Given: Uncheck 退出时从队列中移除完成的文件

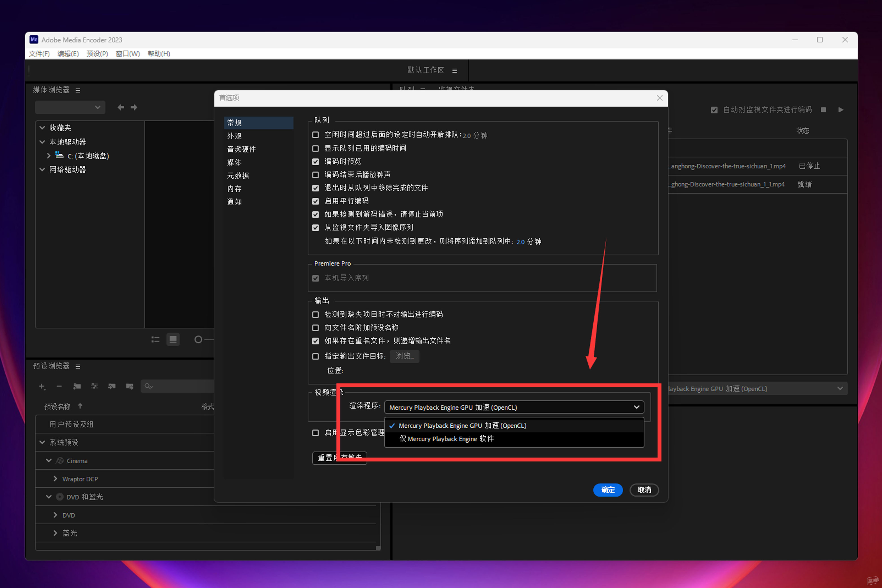Looking at the screenshot, I should pyautogui.click(x=316, y=188).
